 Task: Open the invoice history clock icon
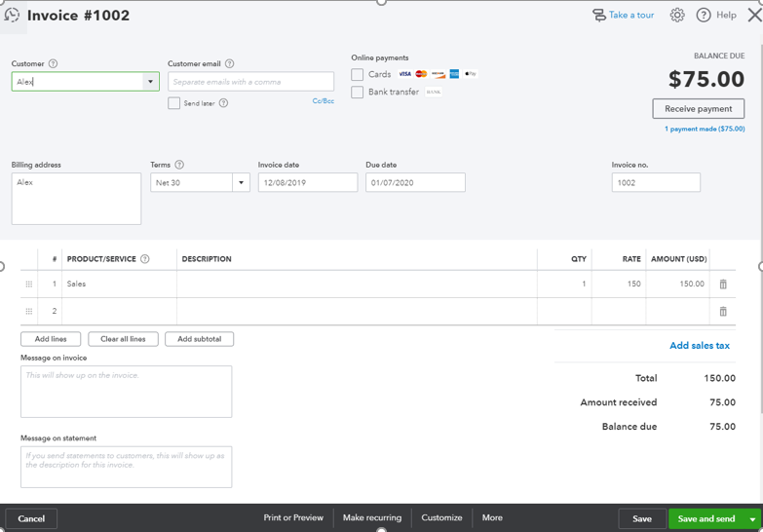click(13, 16)
